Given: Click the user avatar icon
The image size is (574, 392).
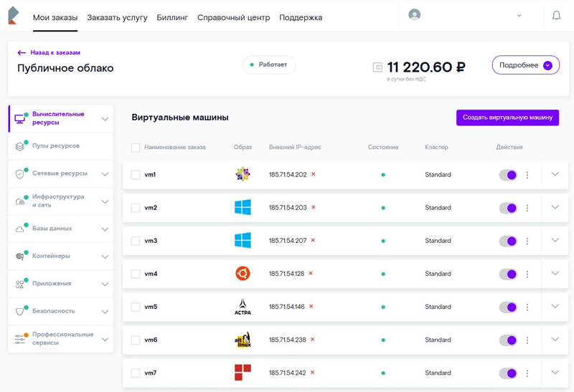Looking at the screenshot, I should click(414, 14).
